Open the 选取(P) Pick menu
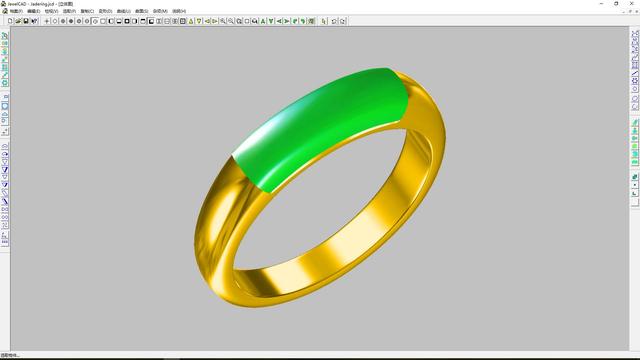Image resolution: width=640 pixels, height=360 pixels. [x=69, y=11]
